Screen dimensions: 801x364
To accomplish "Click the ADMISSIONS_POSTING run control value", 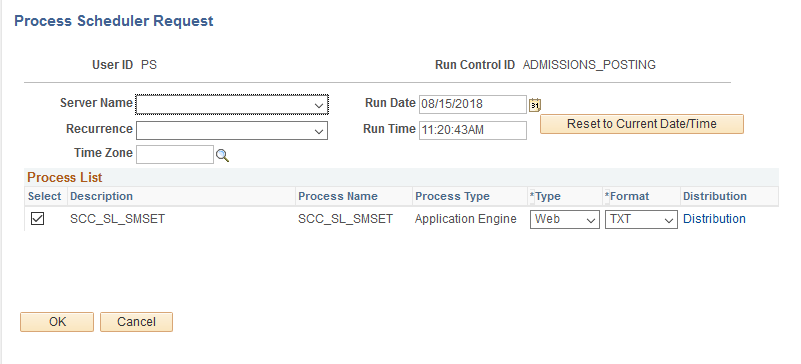I will (x=589, y=65).
